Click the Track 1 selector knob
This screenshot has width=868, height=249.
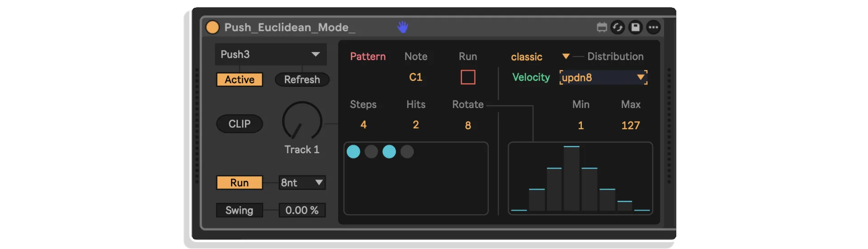[x=302, y=121]
